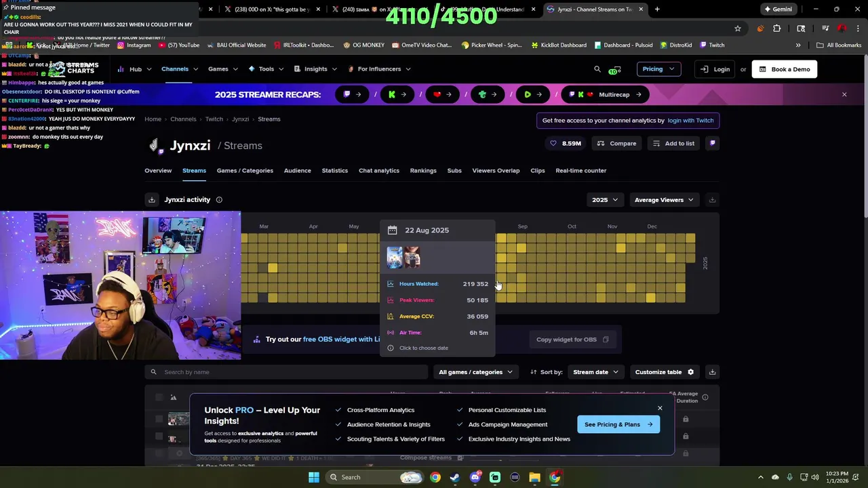Change the Stream date sort dropdown
The width and height of the screenshot is (868, 488).
click(x=596, y=372)
